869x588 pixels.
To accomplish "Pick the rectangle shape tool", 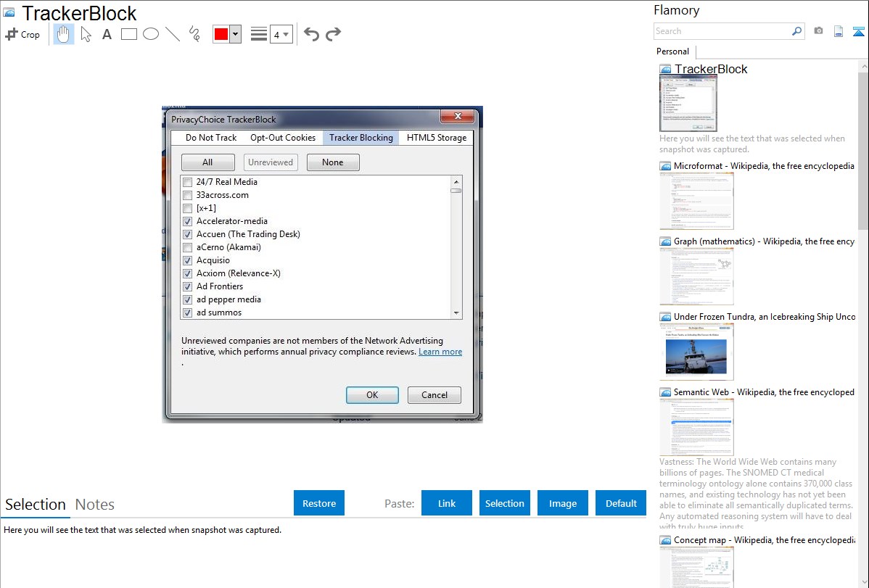I will point(128,34).
